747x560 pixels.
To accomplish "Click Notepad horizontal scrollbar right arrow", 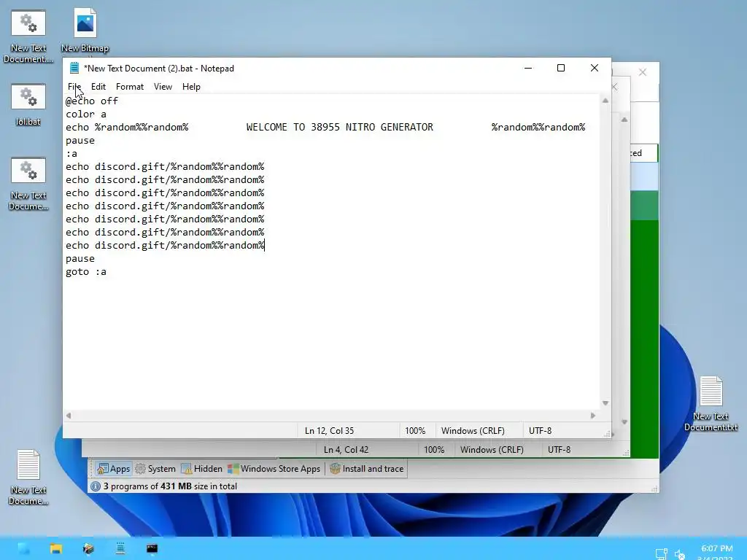I will 592,416.
